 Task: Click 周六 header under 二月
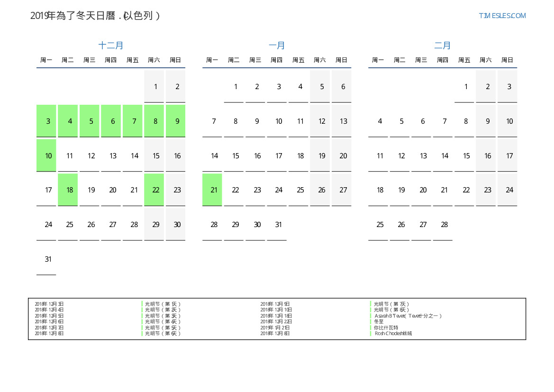(x=485, y=60)
